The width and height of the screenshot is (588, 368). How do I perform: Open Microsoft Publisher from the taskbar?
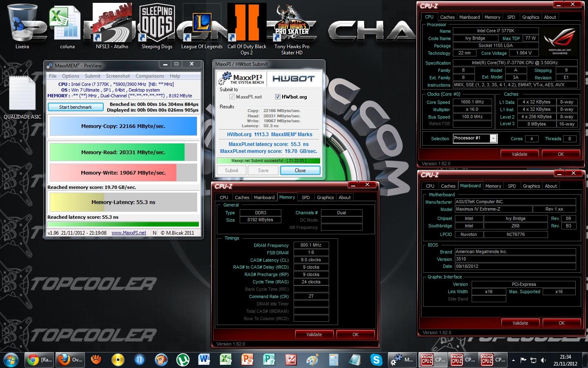[x=269, y=360]
